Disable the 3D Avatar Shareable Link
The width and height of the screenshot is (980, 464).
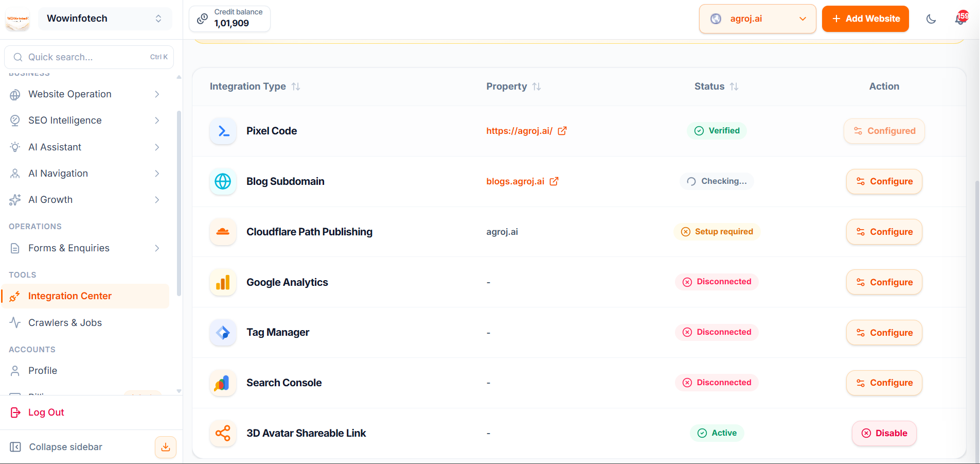[x=884, y=433]
